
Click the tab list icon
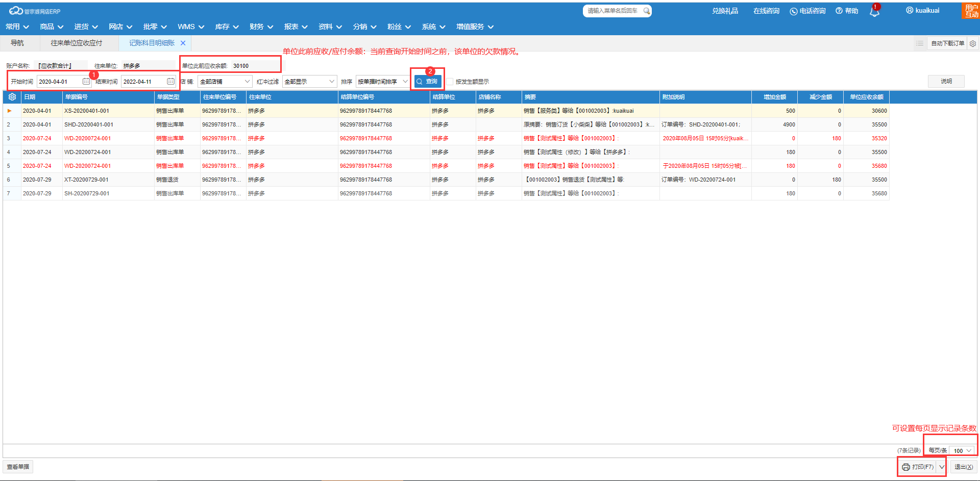click(919, 43)
